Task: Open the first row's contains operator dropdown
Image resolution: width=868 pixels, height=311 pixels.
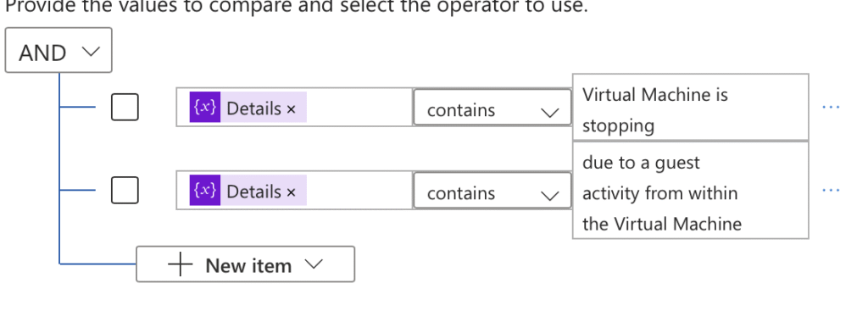Action: (492, 108)
